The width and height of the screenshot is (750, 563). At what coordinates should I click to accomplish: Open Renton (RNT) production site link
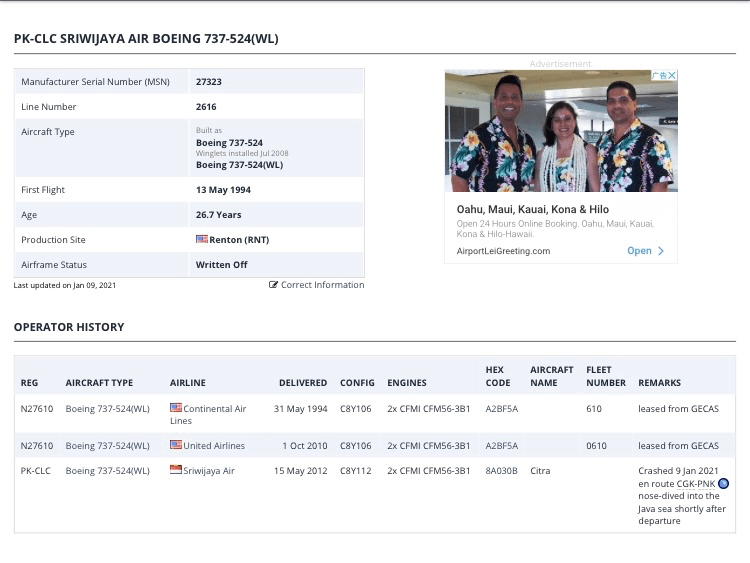239,240
